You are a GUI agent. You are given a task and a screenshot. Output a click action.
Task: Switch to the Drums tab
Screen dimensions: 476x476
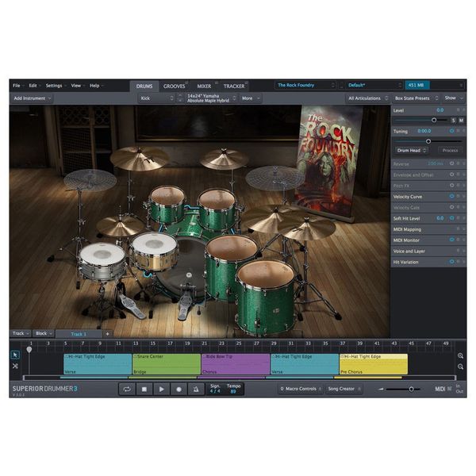pyautogui.click(x=144, y=86)
